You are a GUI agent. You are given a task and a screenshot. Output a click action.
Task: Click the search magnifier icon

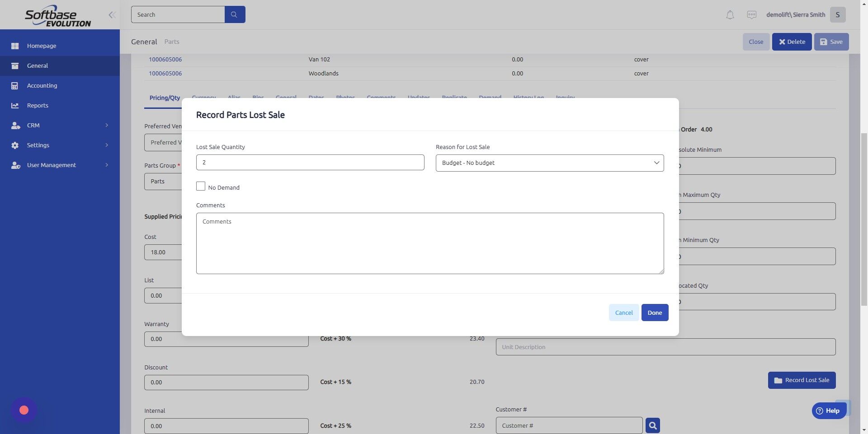click(x=235, y=14)
